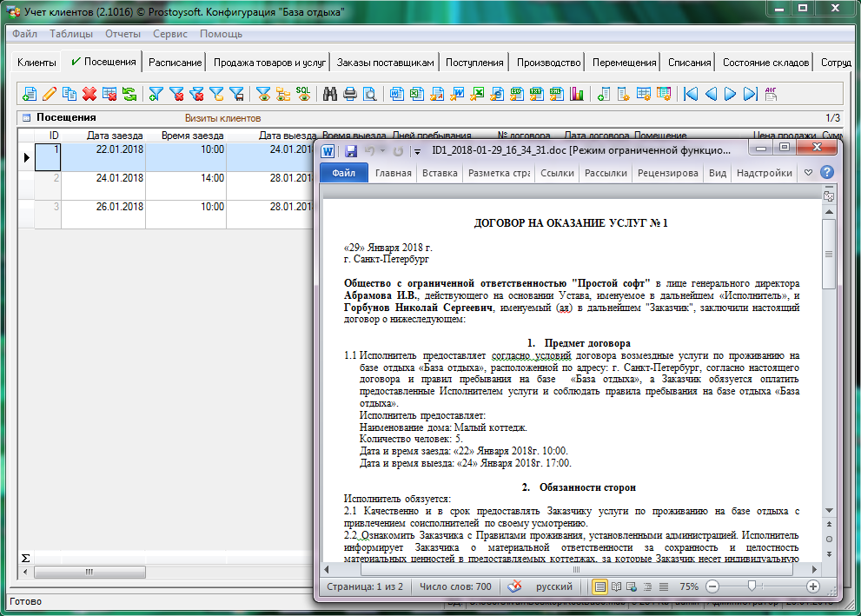Screen dimensions: 861x616
Task: Click Word's spell check status icon
Action: [515, 586]
